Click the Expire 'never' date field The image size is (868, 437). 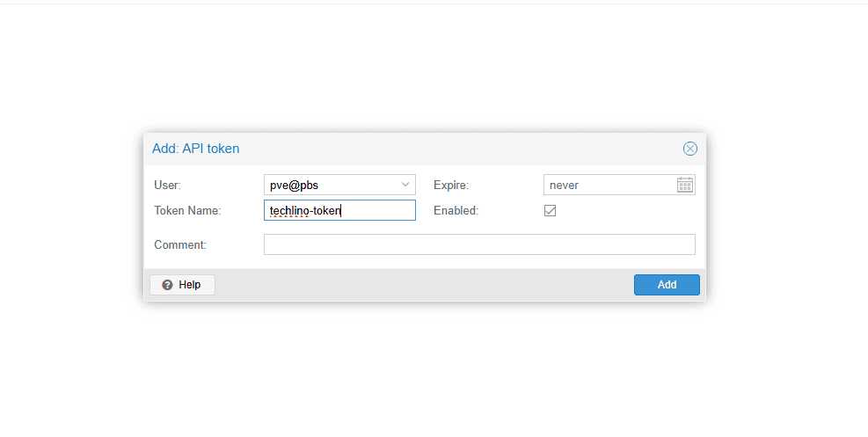tap(609, 185)
